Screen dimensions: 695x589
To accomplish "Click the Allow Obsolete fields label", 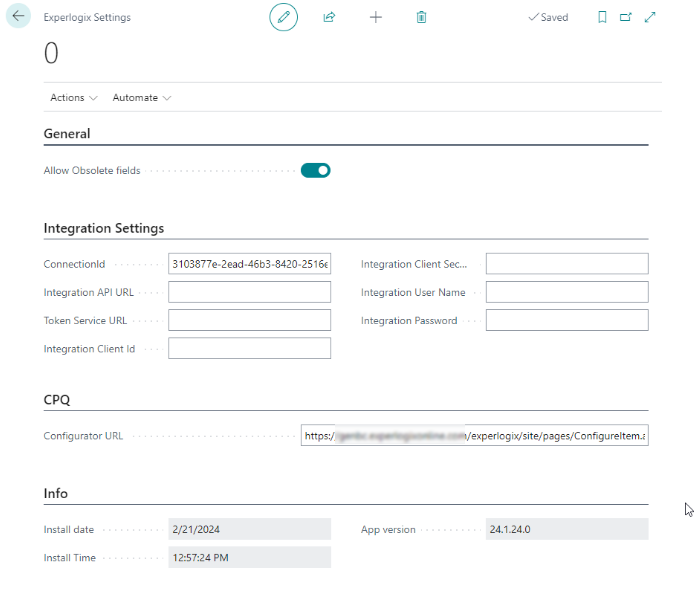I will tap(92, 171).
